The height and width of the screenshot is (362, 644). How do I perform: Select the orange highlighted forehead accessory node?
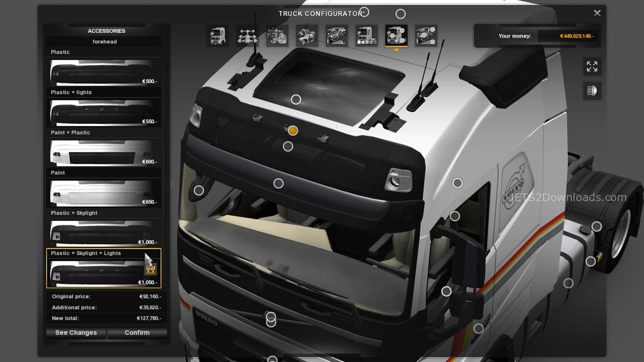(x=293, y=131)
